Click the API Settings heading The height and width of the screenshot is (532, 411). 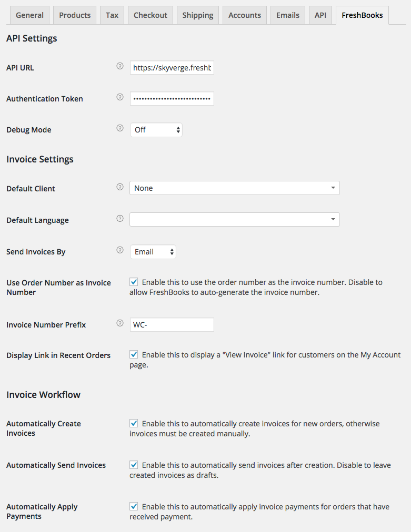coord(32,38)
